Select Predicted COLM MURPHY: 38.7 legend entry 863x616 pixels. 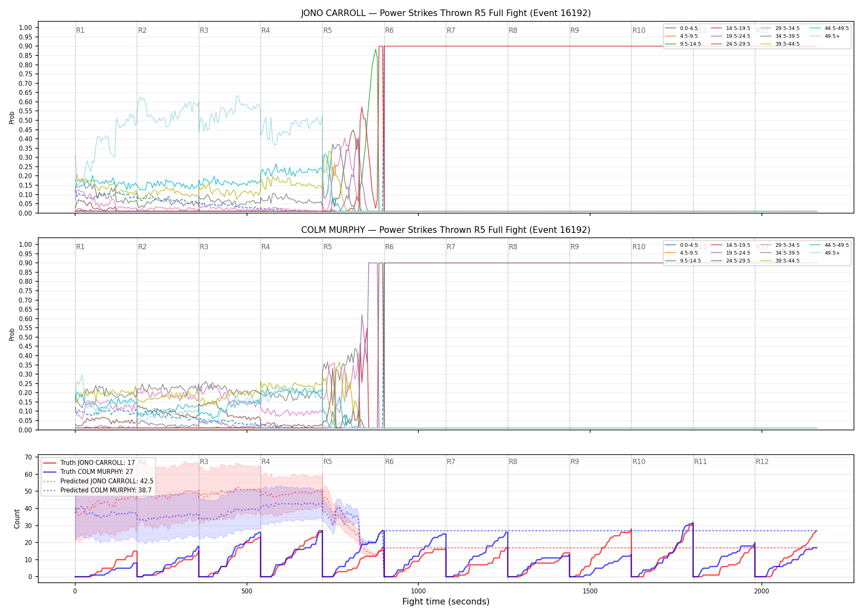[x=98, y=490]
